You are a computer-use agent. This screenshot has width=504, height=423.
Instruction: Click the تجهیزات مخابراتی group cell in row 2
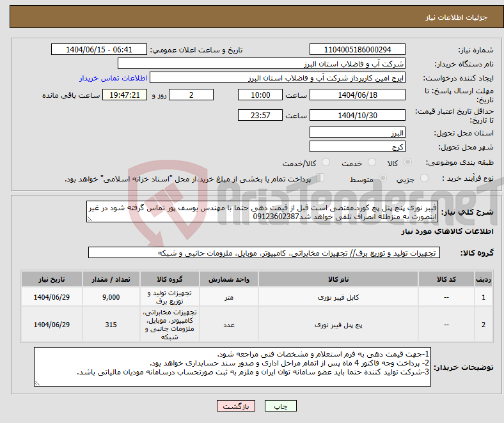click(169, 325)
